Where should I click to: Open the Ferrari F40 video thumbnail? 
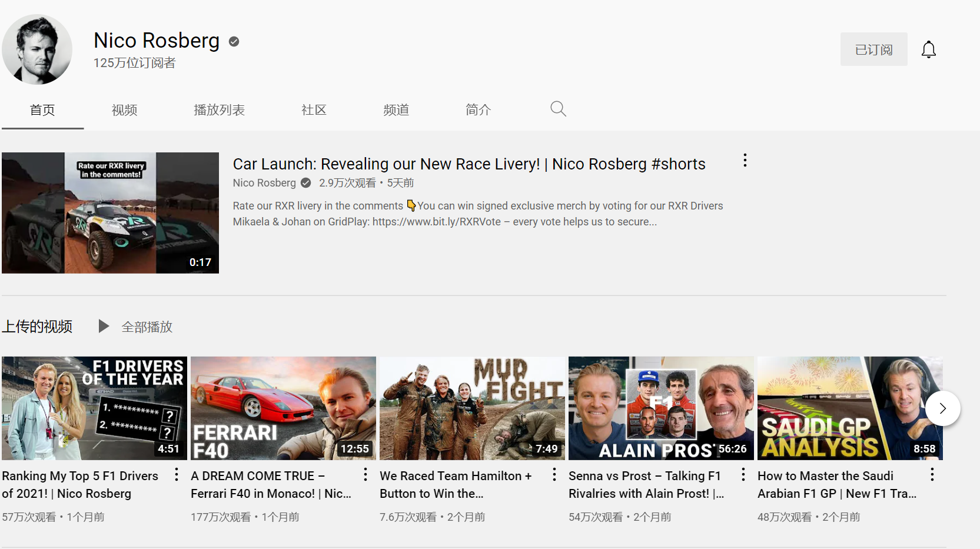pos(283,408)
